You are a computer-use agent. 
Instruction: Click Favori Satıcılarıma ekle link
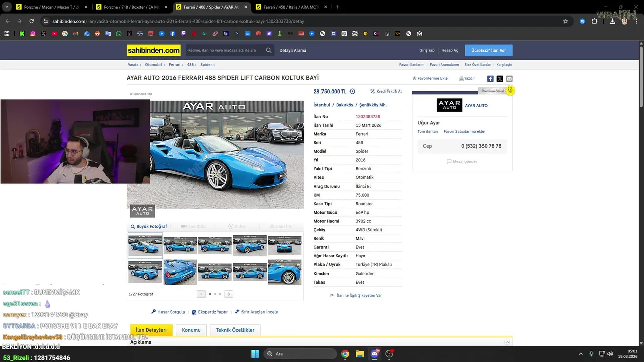point(464,132)
